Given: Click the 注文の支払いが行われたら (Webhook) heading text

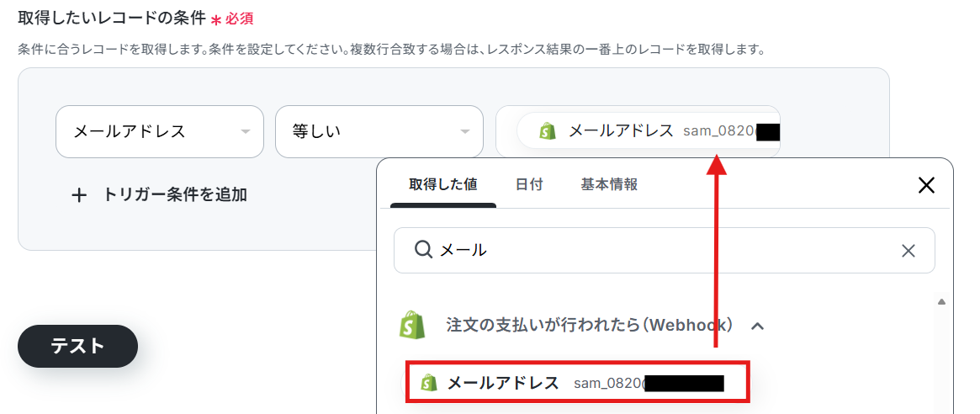Looking at the screenshot, I should [590, 325].
